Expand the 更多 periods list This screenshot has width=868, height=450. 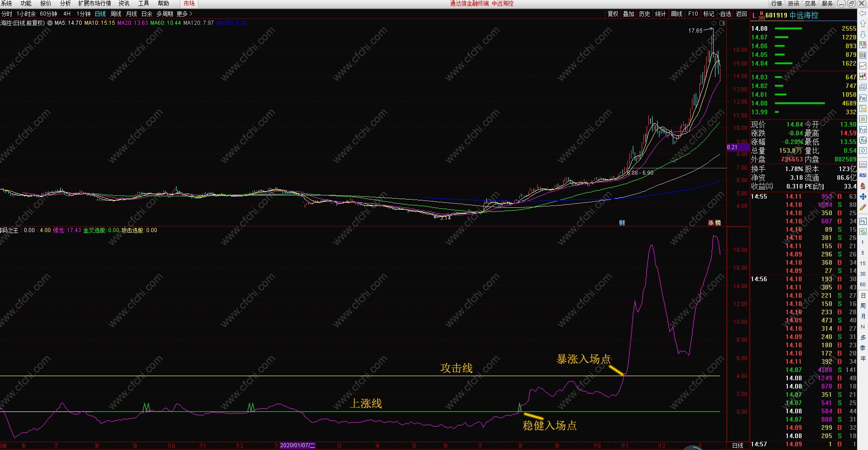(184, 14)
